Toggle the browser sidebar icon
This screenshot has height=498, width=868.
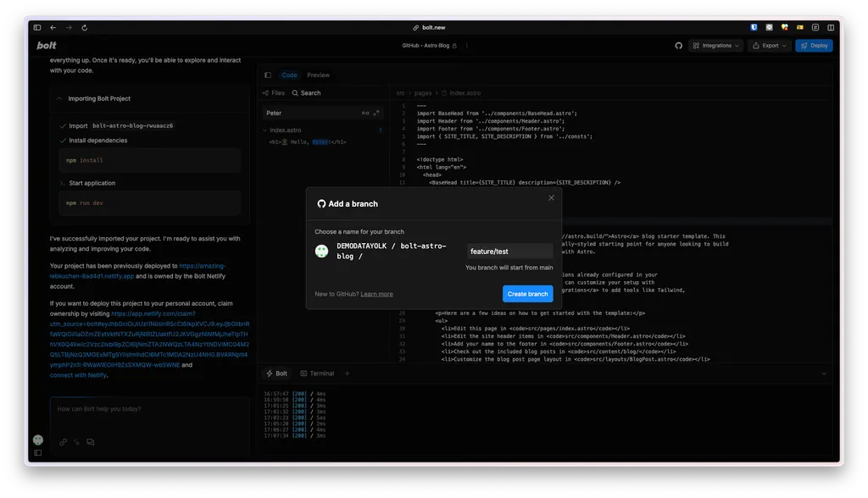37,28
